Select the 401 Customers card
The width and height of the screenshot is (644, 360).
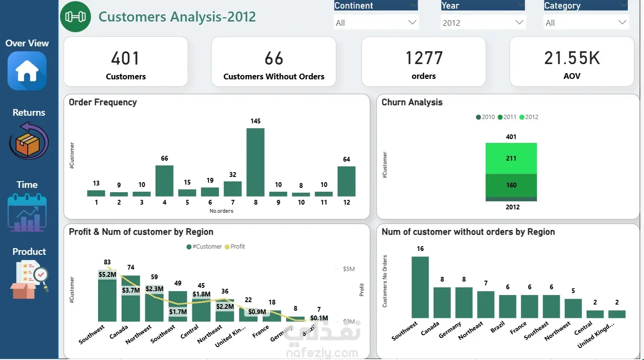click(x=126, y=62)
